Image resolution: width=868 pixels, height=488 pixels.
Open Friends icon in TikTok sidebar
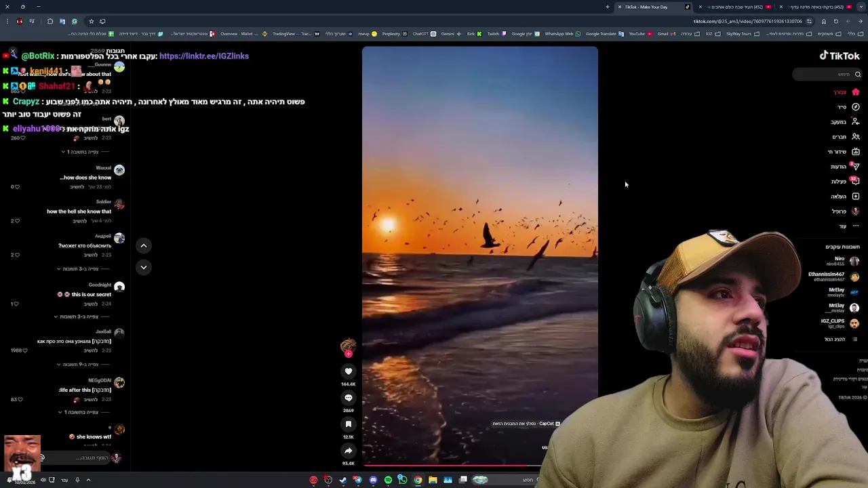tap(856, 137)
